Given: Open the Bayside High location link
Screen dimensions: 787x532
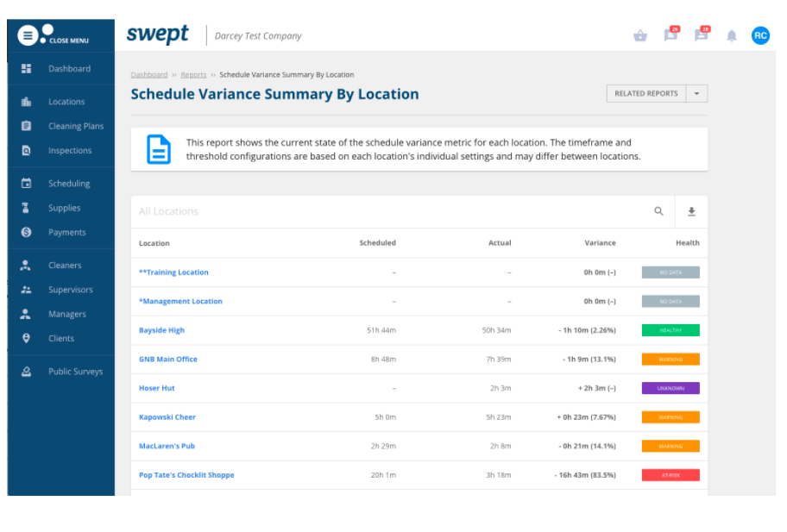Looking at the screenshot, I should tap(161, 330).
